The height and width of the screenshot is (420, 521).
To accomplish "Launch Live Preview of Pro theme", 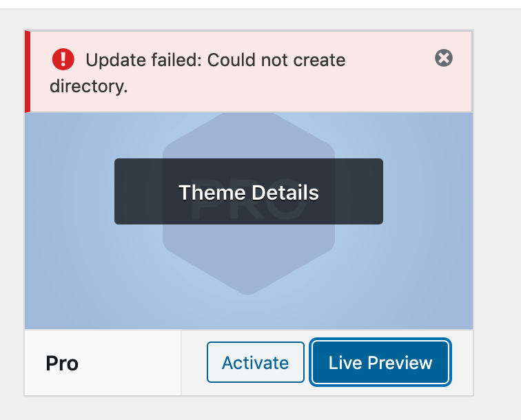I will 380,362.
